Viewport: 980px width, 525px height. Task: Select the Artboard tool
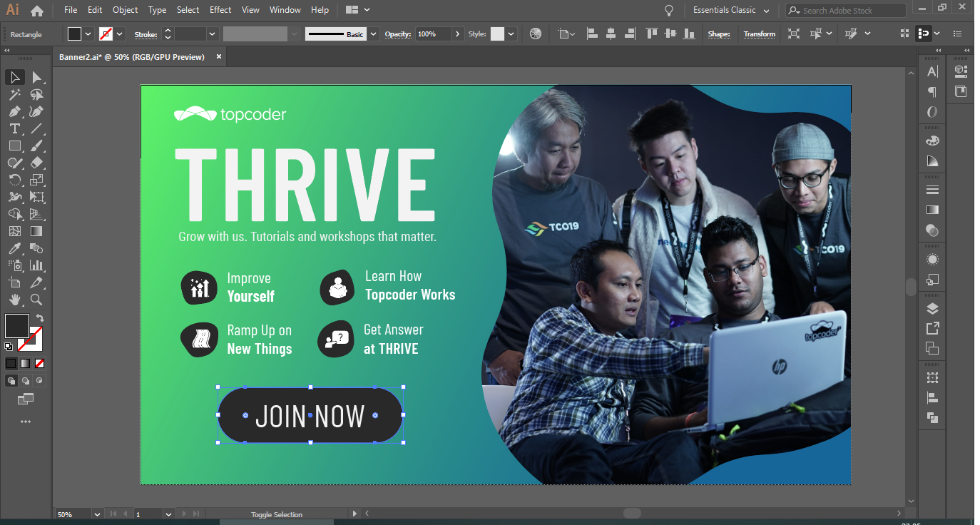(15, 282)
